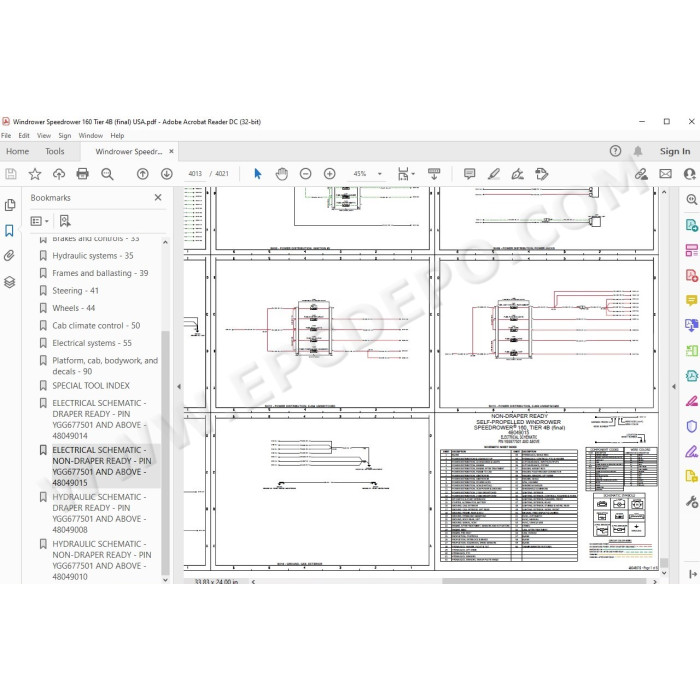The height and width of the screenshot is (700, 700).
Task: Switch to the Home tab
Action: coord(17,151)
